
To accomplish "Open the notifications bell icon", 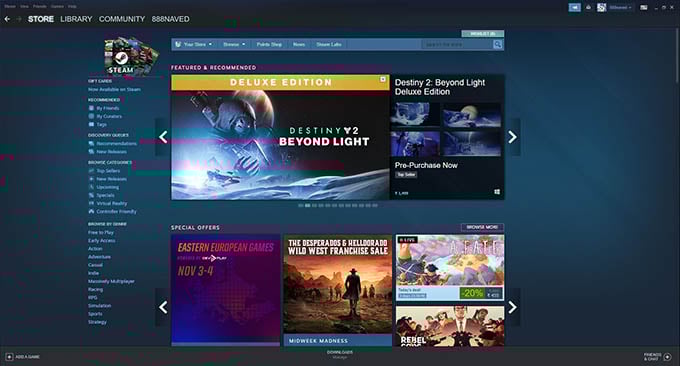I will tap(588, 7).
